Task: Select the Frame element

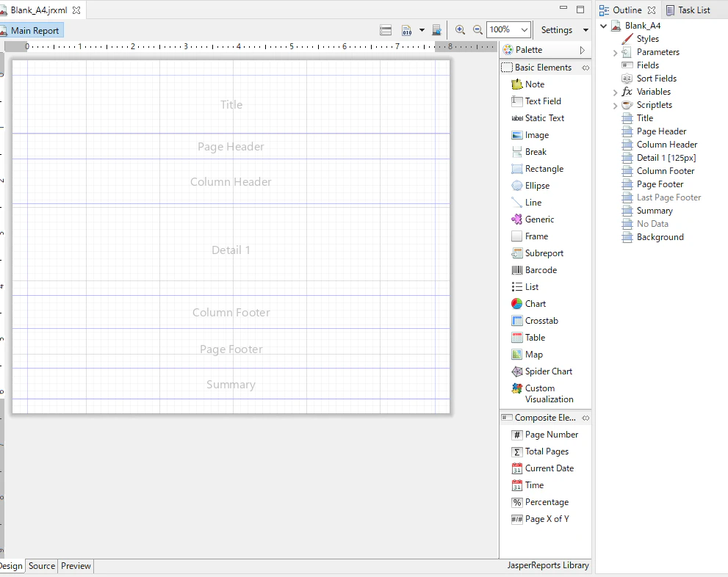Action: point(529,236)
